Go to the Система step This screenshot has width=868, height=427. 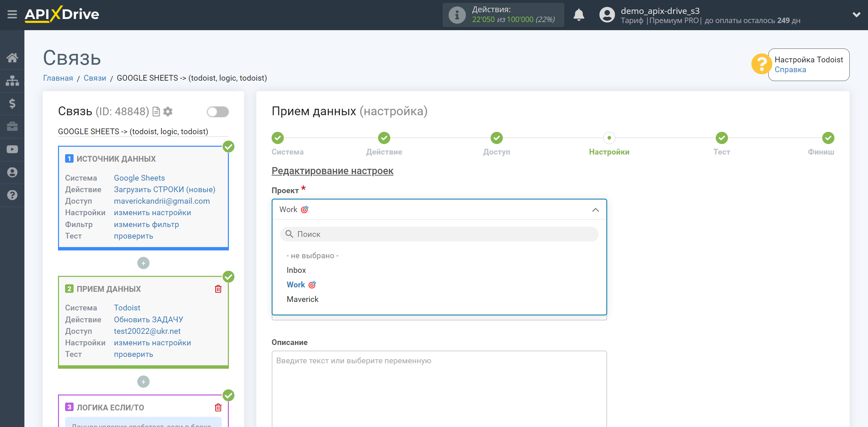coord(278,138)
